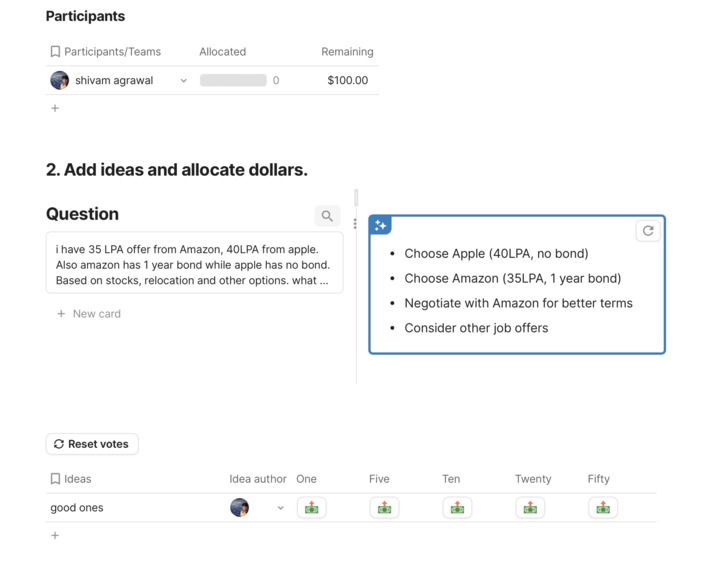The image size is (718, 573).
Task: Click the shivam agrawal name text
Action: pyautogui.click(x=114, y=80)
